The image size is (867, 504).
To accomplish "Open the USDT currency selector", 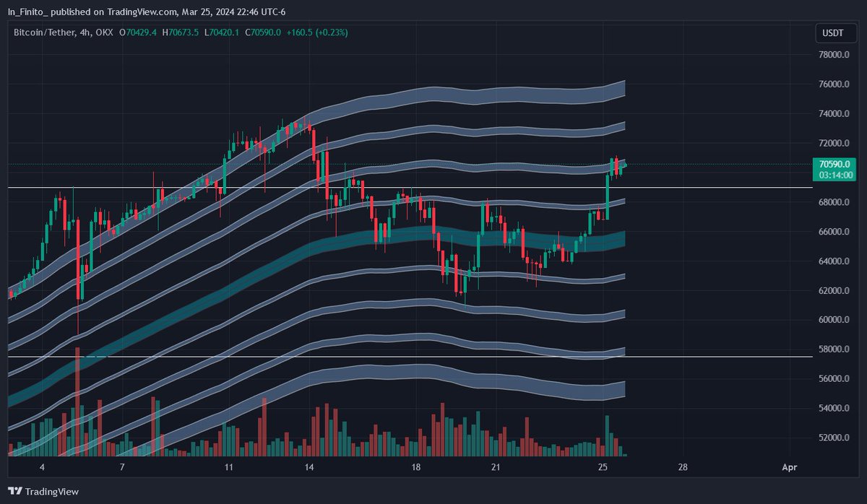I will coord(836,32).
